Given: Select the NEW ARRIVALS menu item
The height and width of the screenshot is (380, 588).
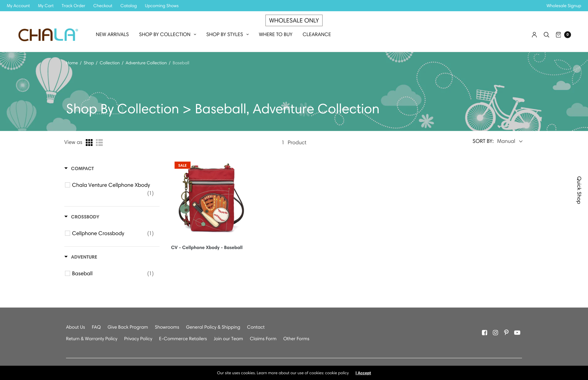Looking at the screenshot, I should (x=112, y=34).
